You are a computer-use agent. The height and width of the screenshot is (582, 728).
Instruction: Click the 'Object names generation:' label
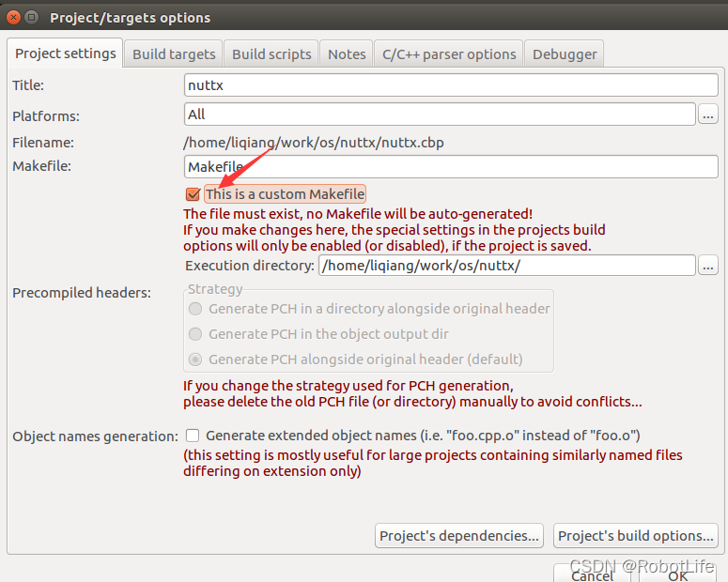(x=95, y=436)
